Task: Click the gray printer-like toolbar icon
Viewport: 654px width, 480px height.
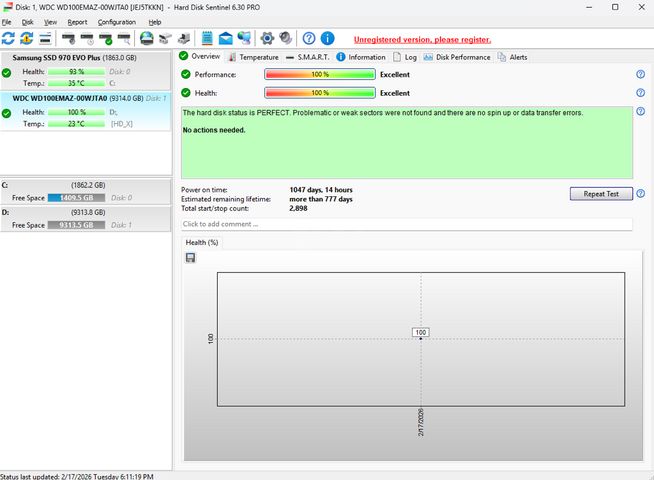Action: [x=184, y=39]
